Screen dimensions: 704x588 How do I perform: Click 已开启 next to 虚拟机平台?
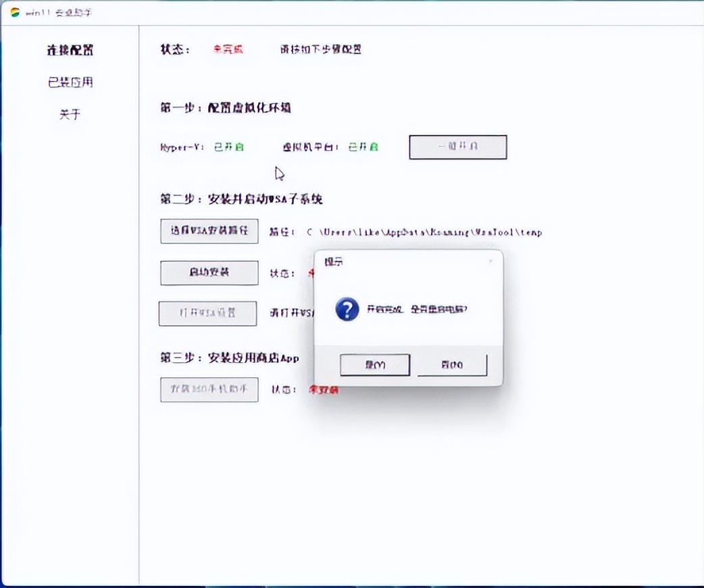pos(363,147)
